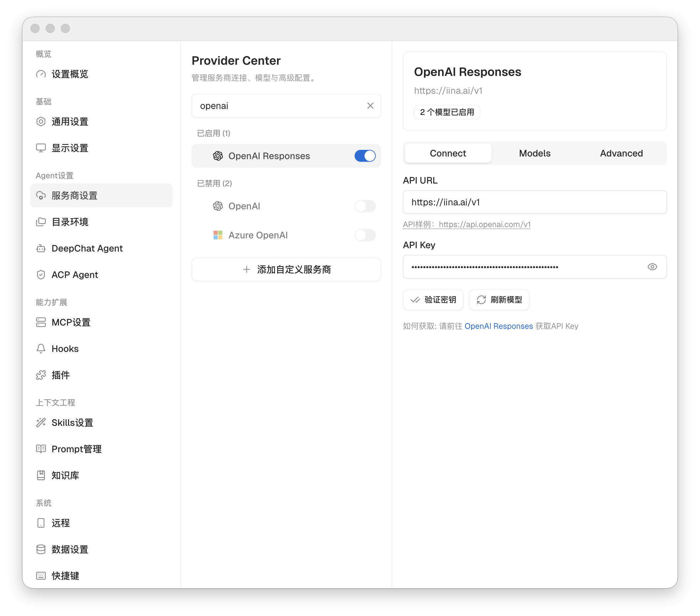The image size is (700, 616).
Task: Go to 通用设置 page
Action: click(101, 121)
